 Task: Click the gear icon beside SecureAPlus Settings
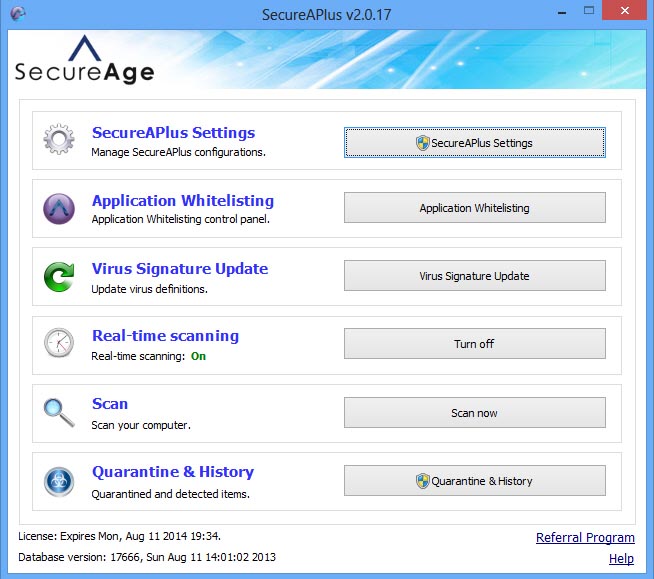click(59, 141)
